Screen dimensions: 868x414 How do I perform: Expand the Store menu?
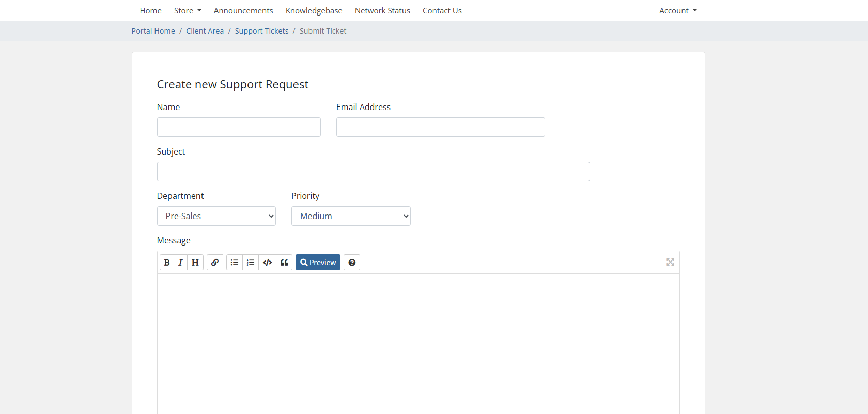point(188,11)
